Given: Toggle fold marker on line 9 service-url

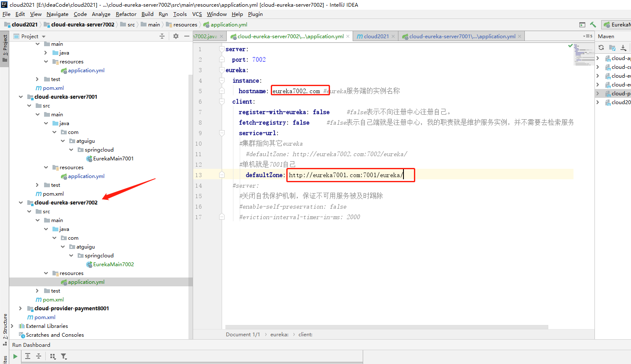Looking at the screenshot, I should 222,133.
